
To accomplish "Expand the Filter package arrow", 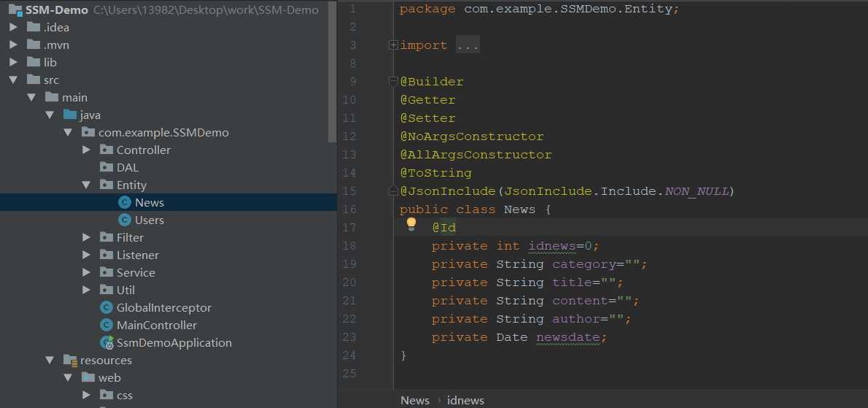I will click(86, 237).
